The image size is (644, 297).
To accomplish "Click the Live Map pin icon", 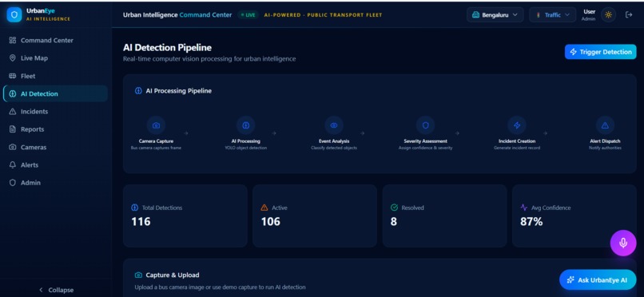I will pyautogui.click(x=12, y=57).
